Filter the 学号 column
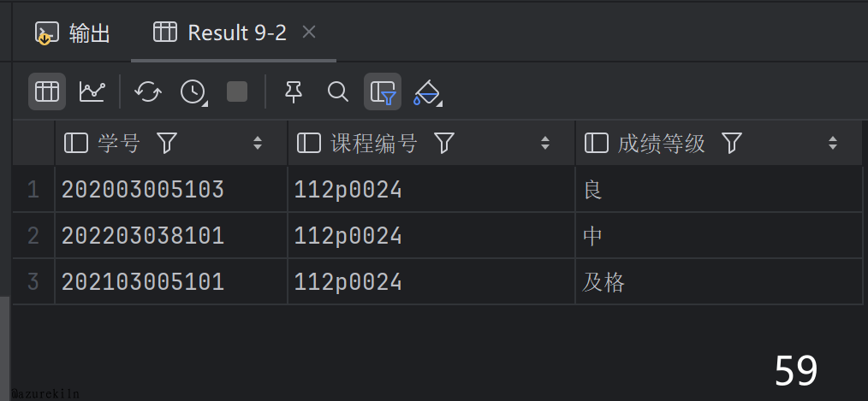Image resolution: width=868 pixels, height=401 pixels. pos(167,144)
